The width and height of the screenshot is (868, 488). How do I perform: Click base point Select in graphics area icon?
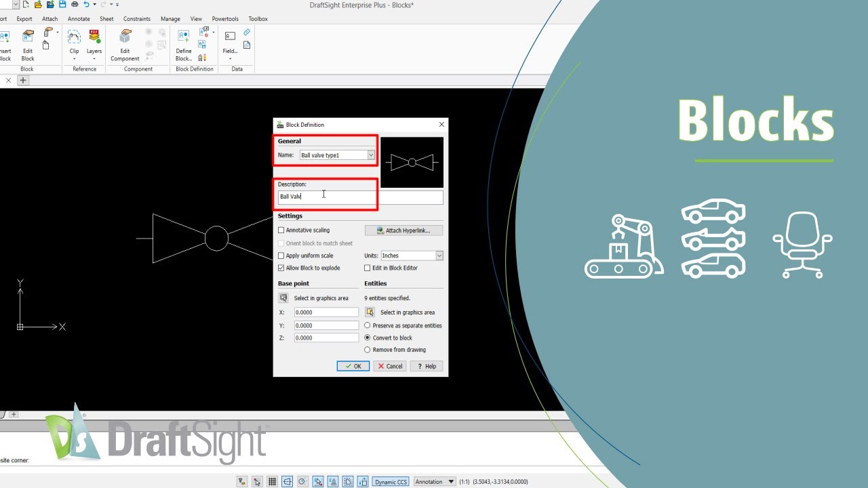283,298
